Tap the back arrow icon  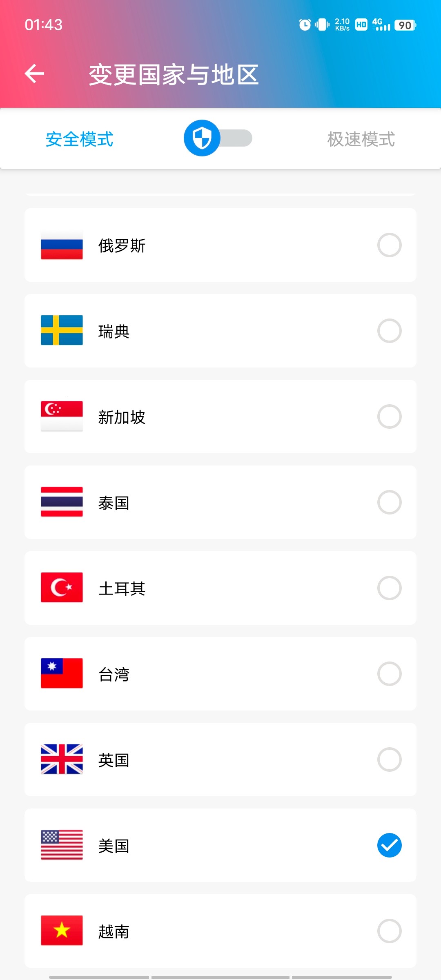pyautogui.click(x=35, y=74)
